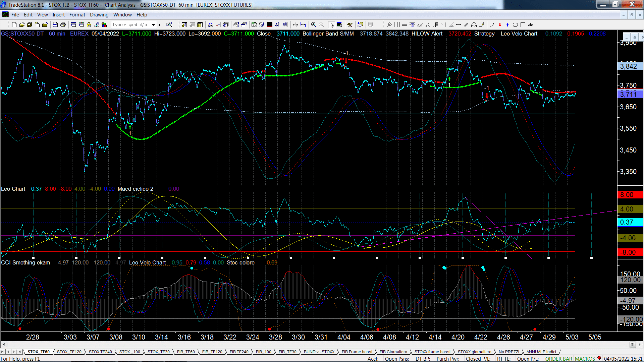
Task: Switch to the FIB_TF120 tab
Action: [x=212, y=352]
